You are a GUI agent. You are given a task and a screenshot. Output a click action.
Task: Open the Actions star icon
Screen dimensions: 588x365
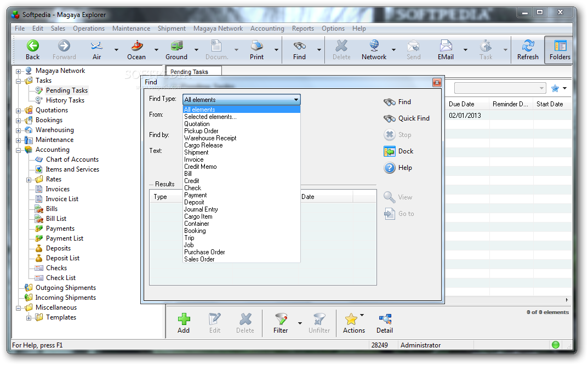pyautogui.click(x=351, y=319)
